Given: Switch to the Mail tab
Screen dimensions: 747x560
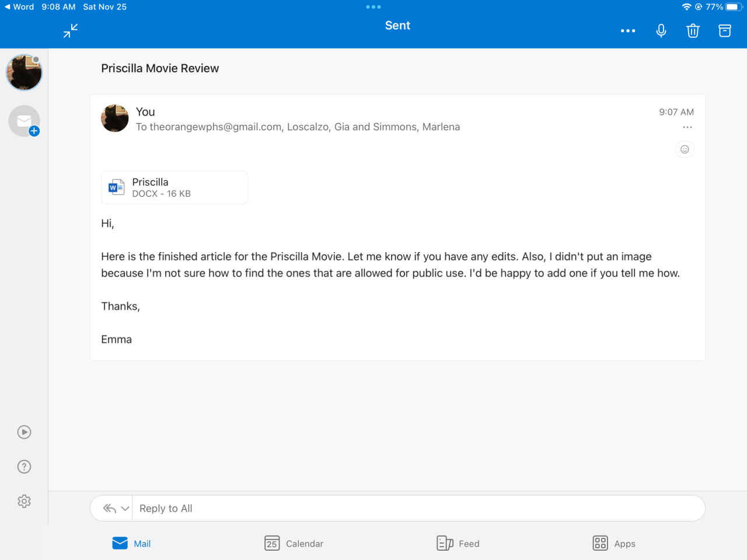Looking at the screenshot, I should tap(131, 544).
